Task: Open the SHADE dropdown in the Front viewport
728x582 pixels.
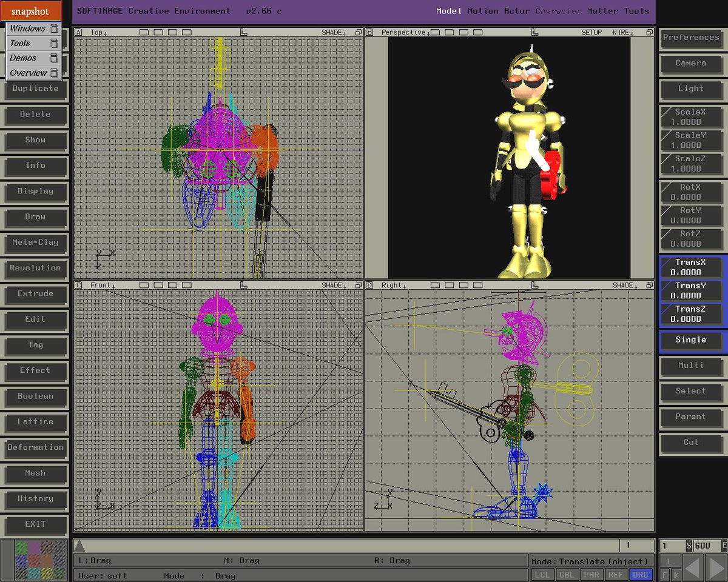Action: 334,285
